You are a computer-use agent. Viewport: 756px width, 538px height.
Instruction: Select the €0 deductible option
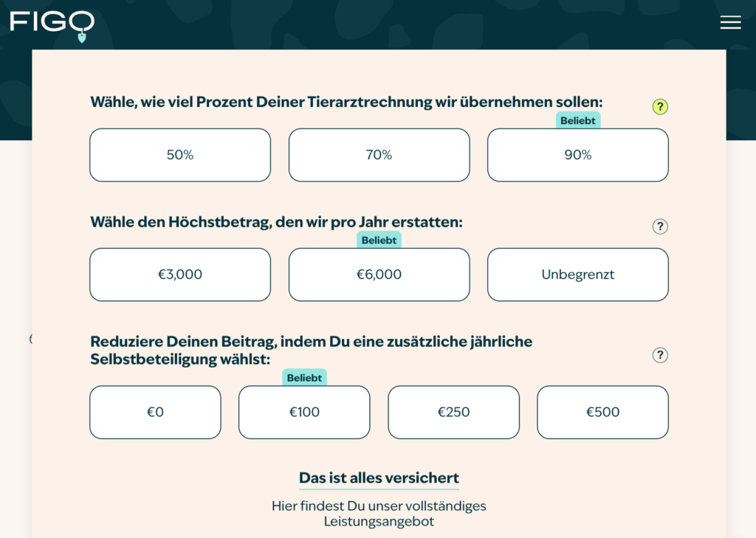pyautogui.click(x=155, y=412)
